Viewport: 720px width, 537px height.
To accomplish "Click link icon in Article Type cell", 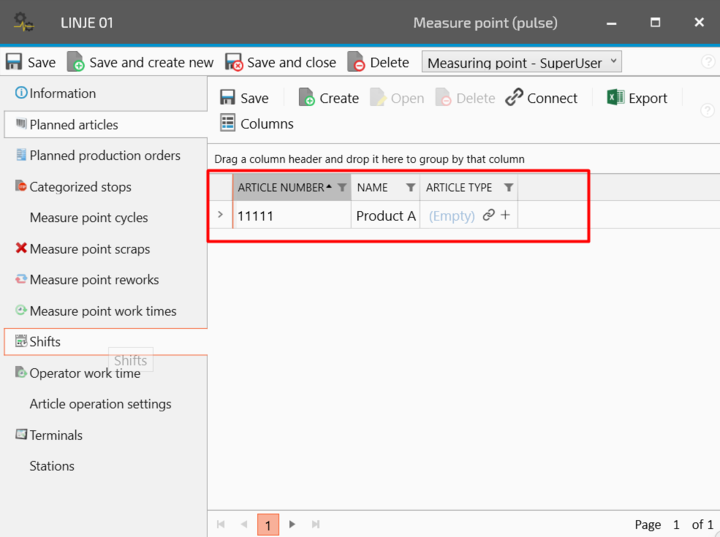I will 488,215.
